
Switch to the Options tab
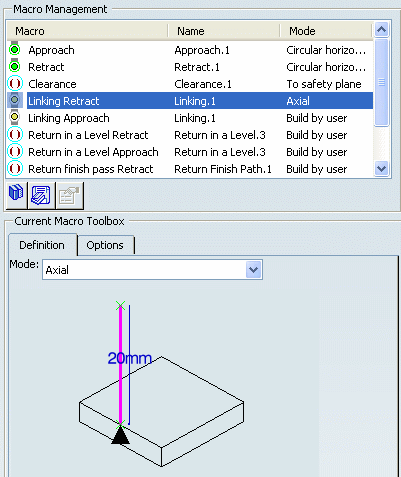click(105, 245)
